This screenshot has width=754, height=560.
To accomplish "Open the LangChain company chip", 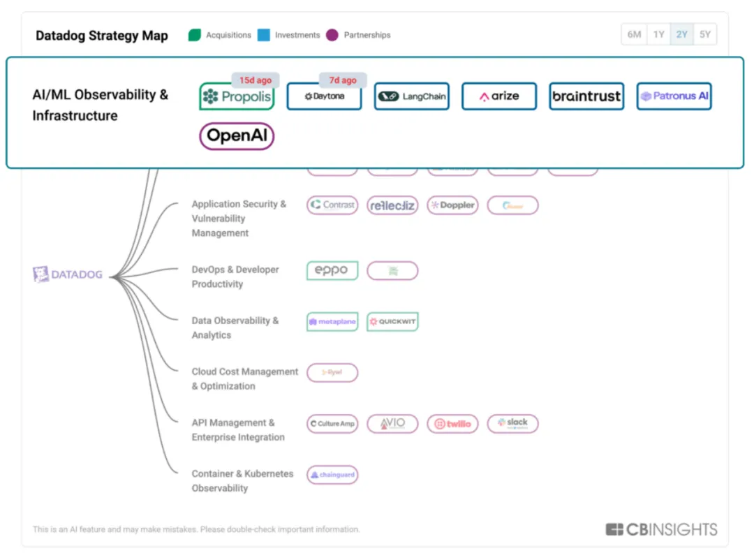I will pyautogui.click(x=412, y=97).
